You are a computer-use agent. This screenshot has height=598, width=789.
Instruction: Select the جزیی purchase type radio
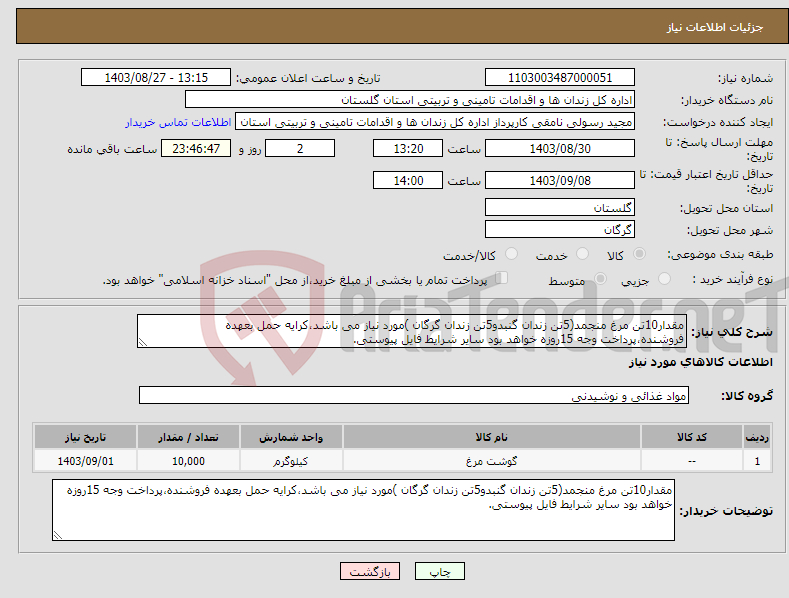[x=664, y=279]
